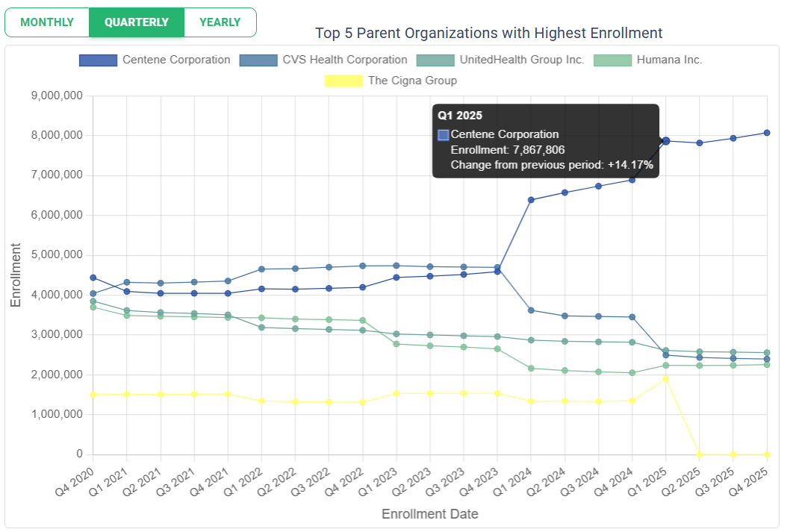Click tooltip text 'Enrollment: 7,867,806'
The height and width of the screenshot is (532, 787).
pos(508,150)
